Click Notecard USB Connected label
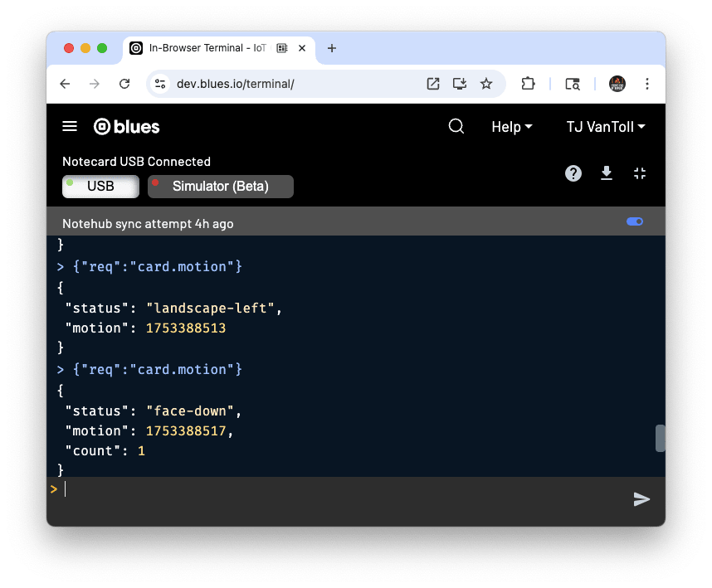The height and width of the screenshot is (588, 712). (136, 162)
